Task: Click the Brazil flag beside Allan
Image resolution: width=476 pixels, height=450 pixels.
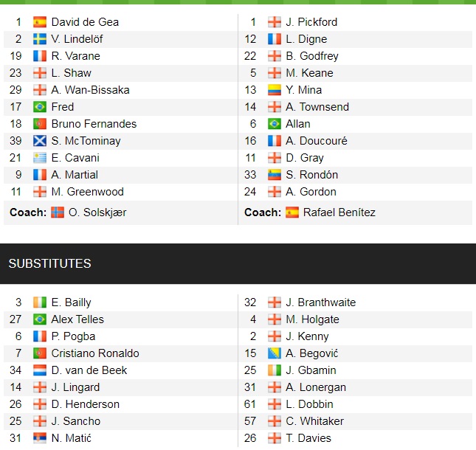Action: pyautogui.click(x=275, y=124)
